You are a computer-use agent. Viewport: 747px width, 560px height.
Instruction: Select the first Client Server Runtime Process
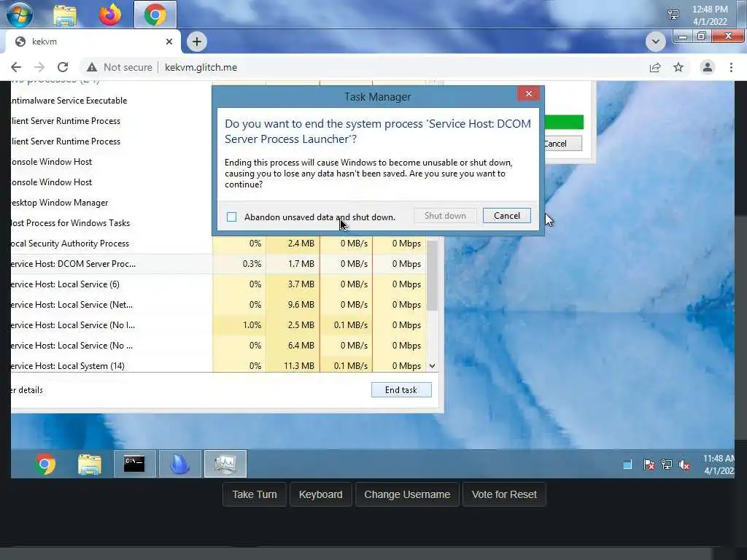tap(112, 121)
